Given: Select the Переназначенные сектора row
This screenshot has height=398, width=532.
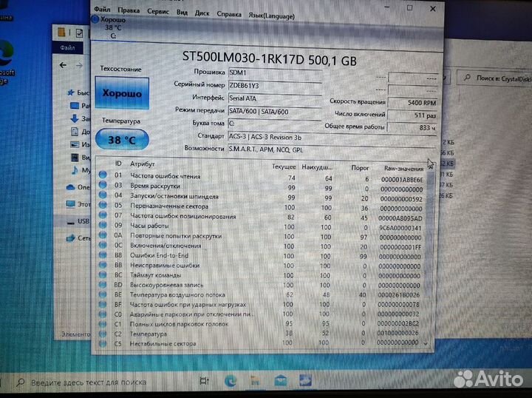Looking at the screenshot, I should pos(262,207).
